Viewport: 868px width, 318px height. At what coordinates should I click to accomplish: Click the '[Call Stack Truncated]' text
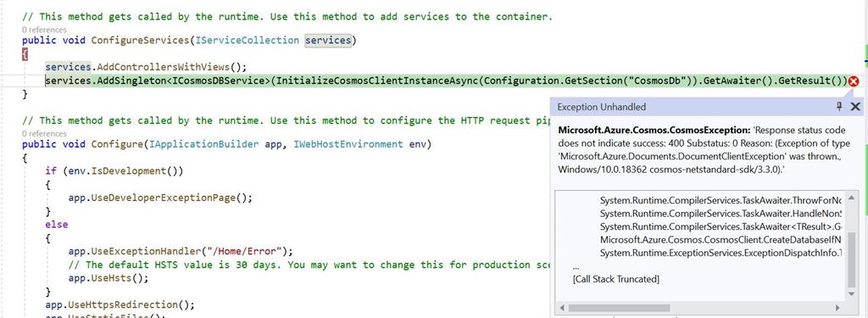(615, 279)
